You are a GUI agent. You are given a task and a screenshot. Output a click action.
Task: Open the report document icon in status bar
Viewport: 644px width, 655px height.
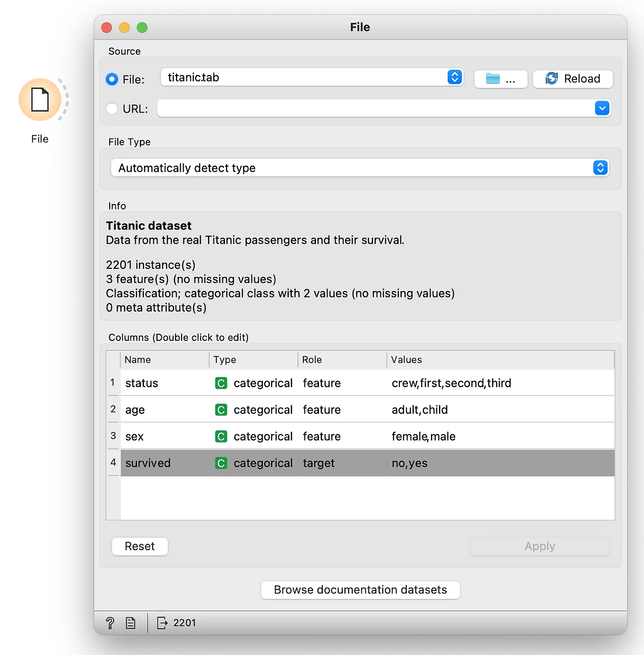click(x=131, y=623)
